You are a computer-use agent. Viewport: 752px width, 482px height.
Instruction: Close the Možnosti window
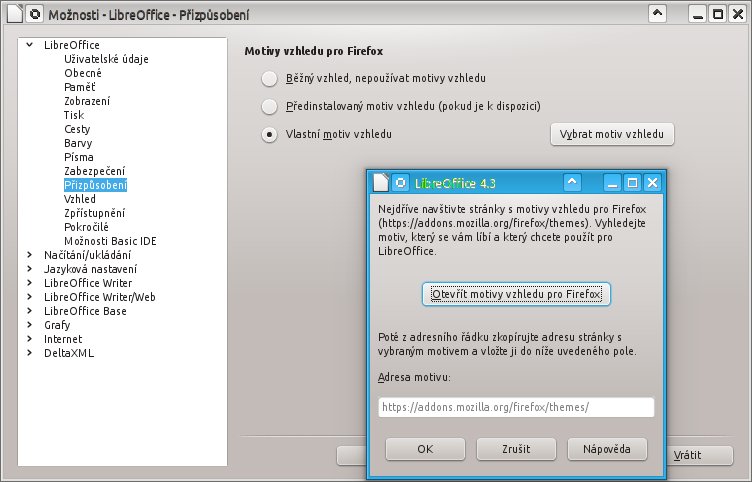[738, 14]
